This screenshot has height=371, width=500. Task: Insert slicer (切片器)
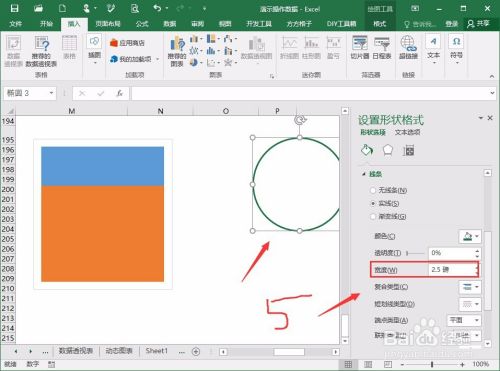point(360,47)
